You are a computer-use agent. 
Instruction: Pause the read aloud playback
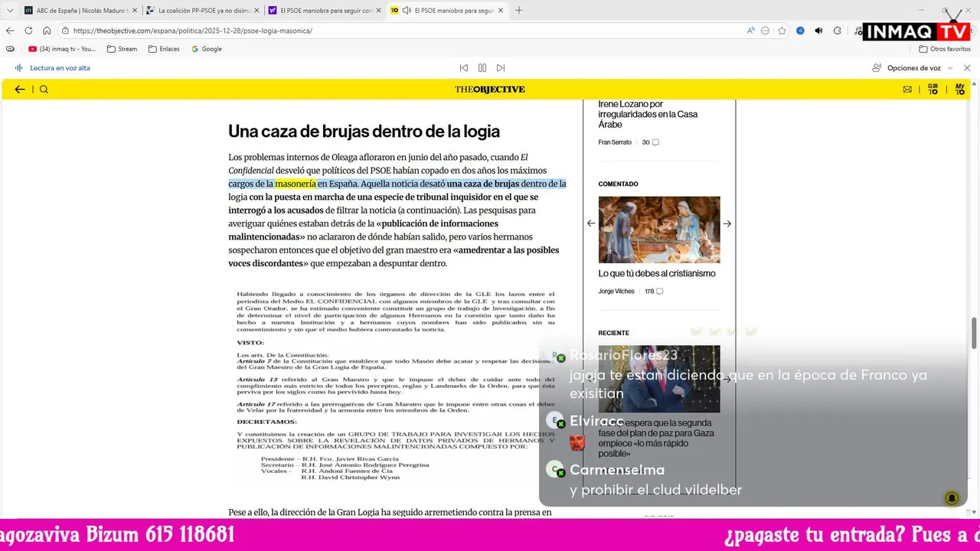pos(482,68)
